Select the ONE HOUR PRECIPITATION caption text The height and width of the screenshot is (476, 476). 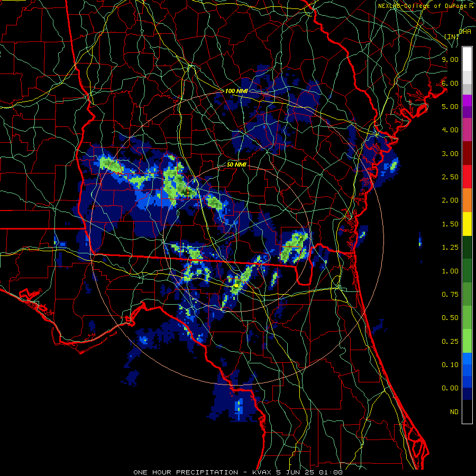point(186,472)
